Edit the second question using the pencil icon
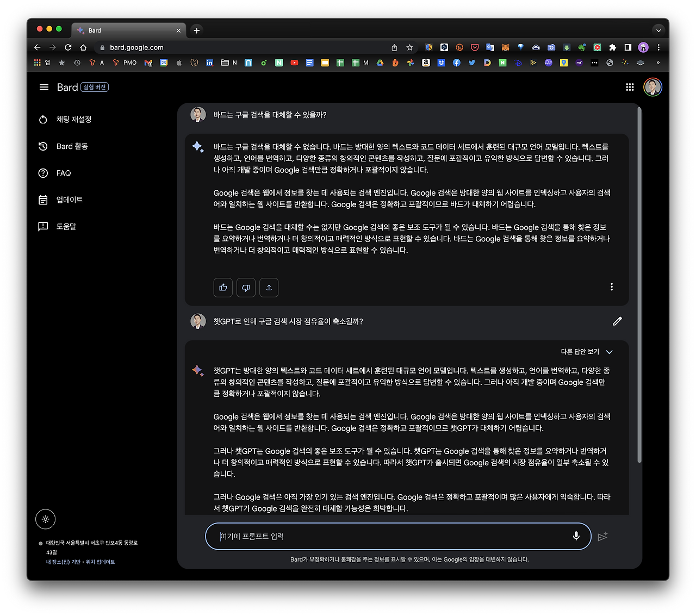Image resolution: width=696 pixels, height=616 pixels. click(617, 321)
